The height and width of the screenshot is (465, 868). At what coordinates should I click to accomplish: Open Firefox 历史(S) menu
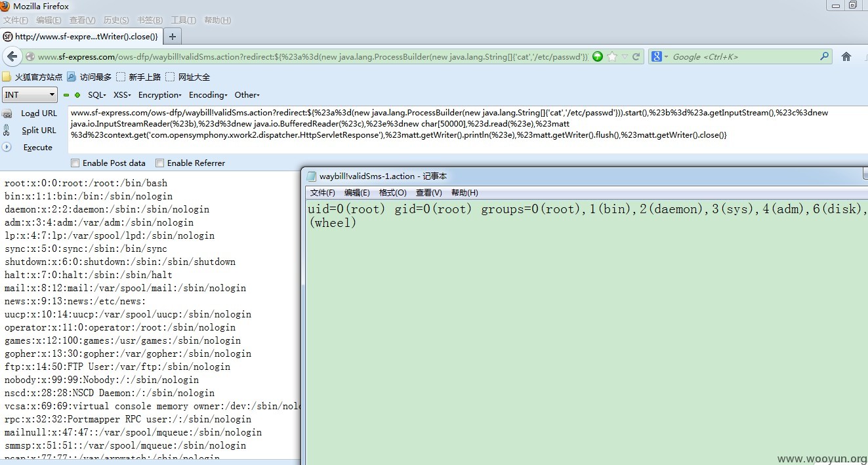(116, 20)
